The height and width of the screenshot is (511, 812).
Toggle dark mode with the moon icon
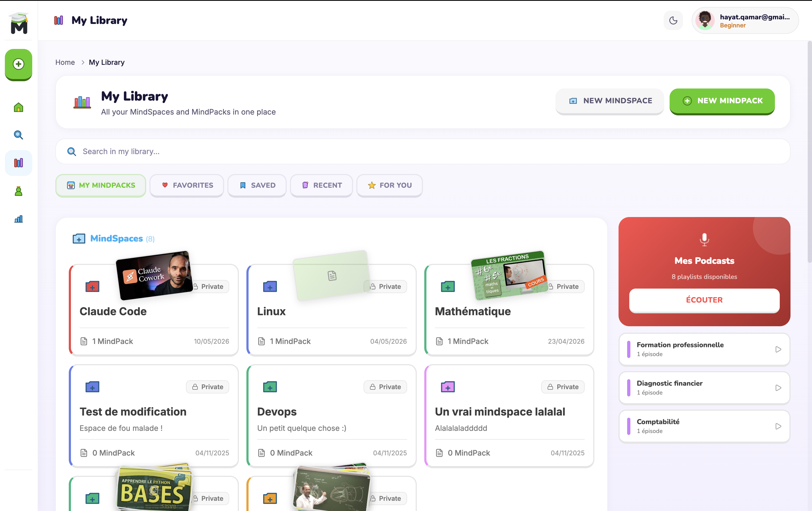point(673,21)
